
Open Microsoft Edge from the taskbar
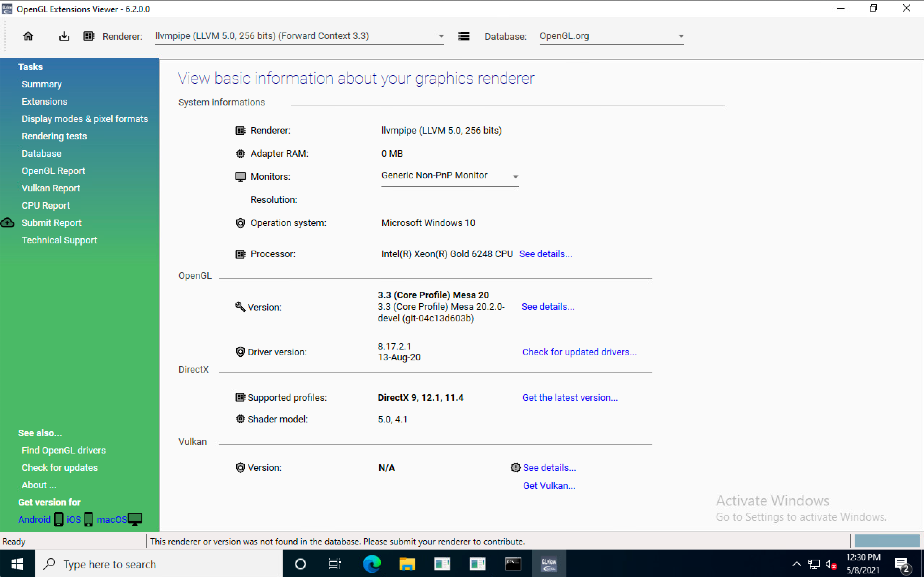click(x=371, y=564)
